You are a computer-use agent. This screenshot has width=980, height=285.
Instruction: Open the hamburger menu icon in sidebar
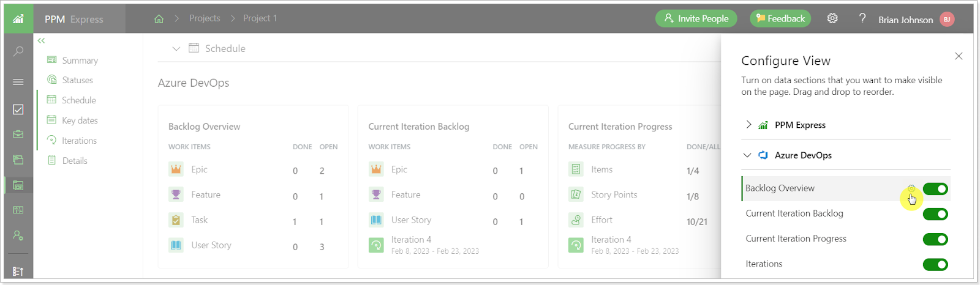tap(18, 82)
